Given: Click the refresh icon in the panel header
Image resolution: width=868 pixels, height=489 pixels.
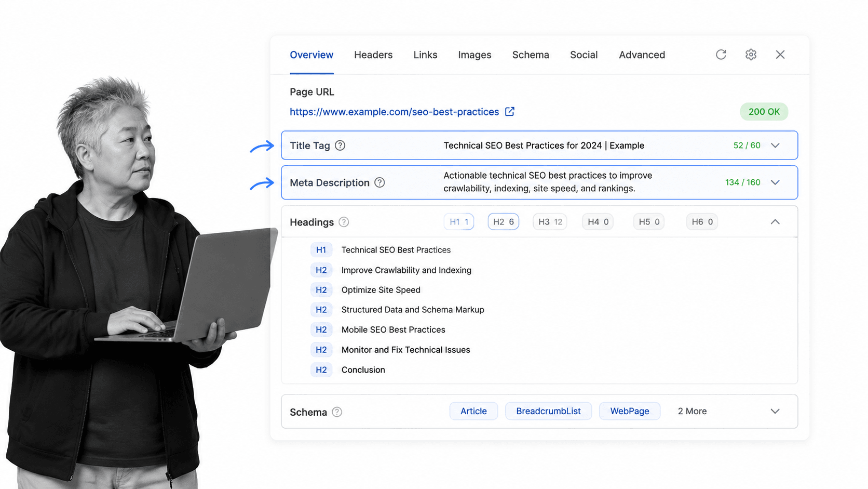Looking at the screenshot, I should [x=721, y=55].
